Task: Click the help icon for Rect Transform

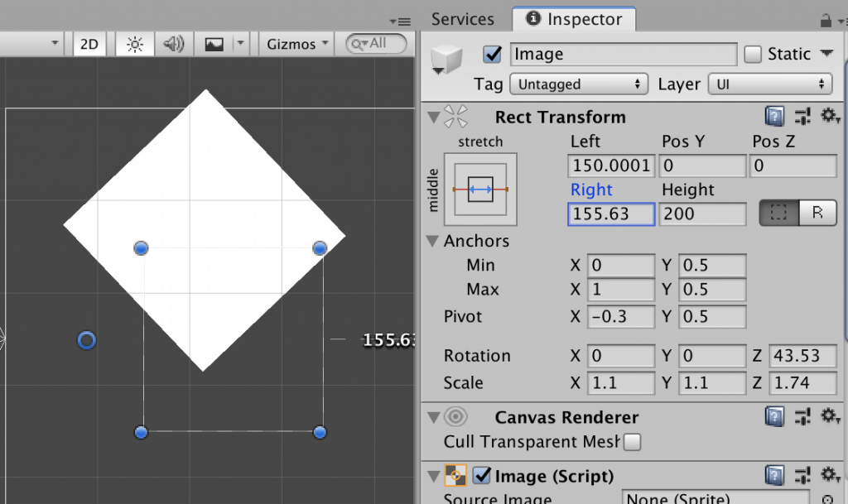Action: pyautogui.click(x=773, y=117)
